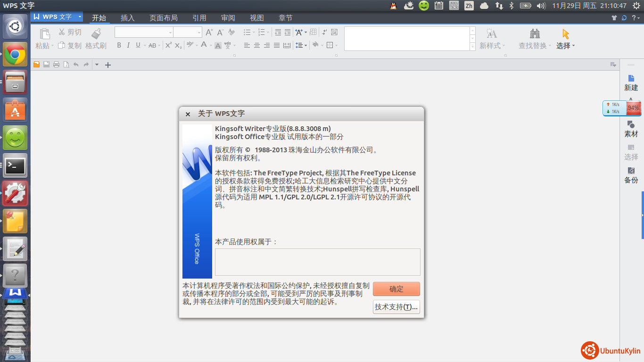Click the print icon in quick access bar
Viewport: 644px width, 362px height.
[x=56, y=65]
